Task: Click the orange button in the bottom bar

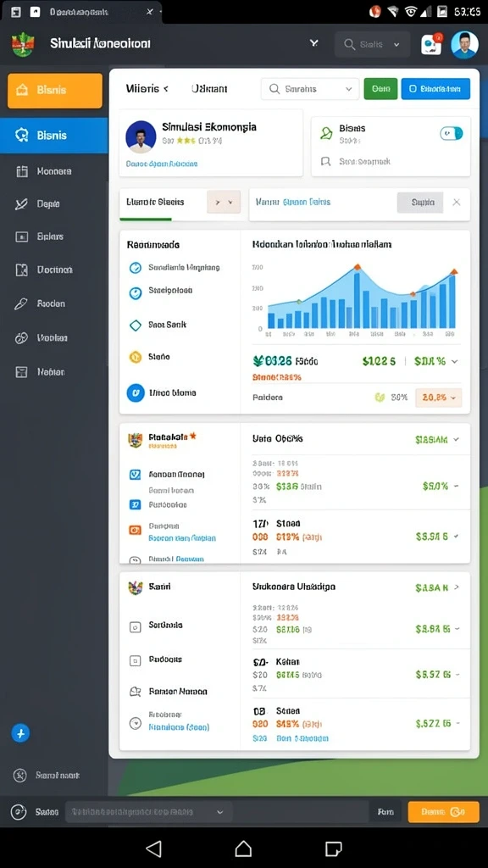Action: click(444, 812)
